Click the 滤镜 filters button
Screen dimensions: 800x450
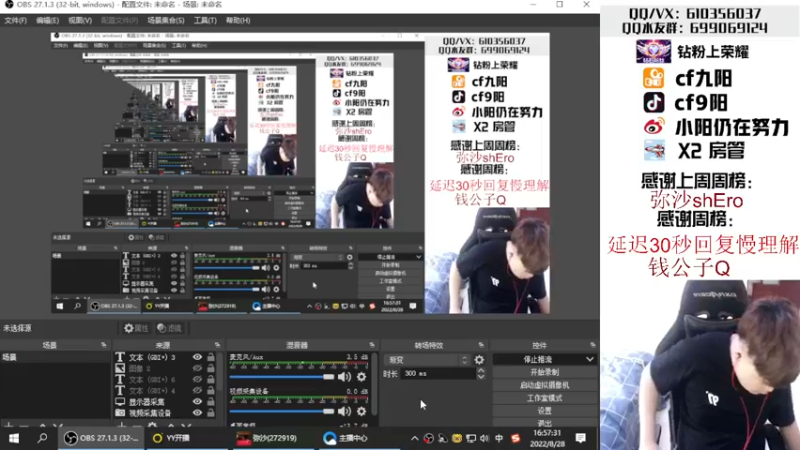169,328
